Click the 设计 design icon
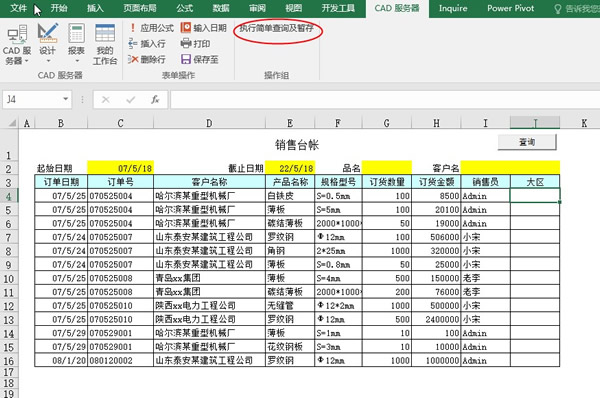Viewport: 600px width, 398px height. pyautogui.click(x=47, y=33)
